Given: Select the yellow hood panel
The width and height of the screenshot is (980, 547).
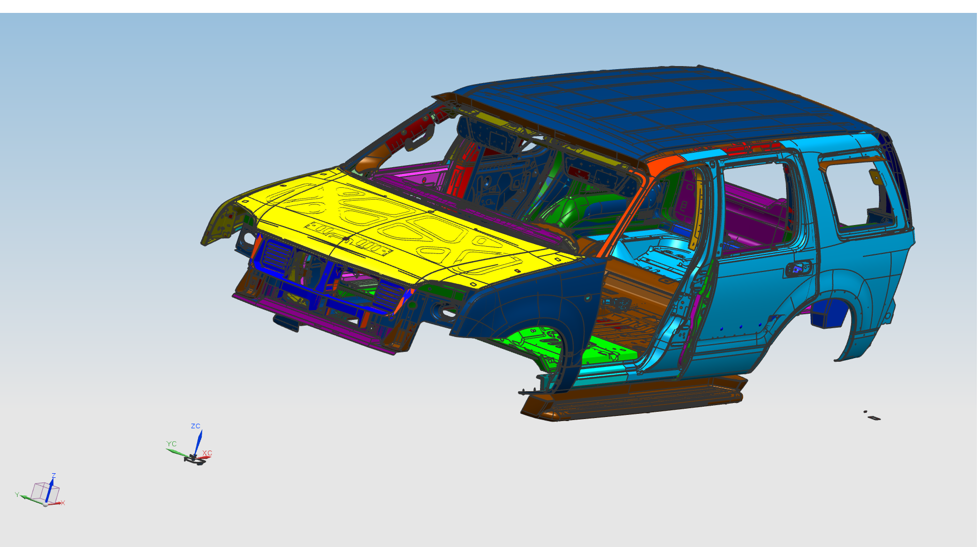Looking at the screenshot, I should 392,227.
